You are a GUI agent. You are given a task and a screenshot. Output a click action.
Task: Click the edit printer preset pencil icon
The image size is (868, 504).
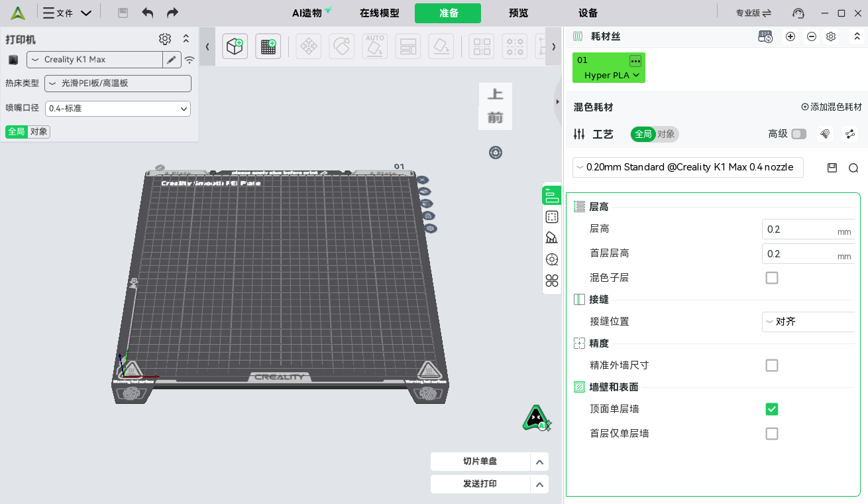point(172,60)
